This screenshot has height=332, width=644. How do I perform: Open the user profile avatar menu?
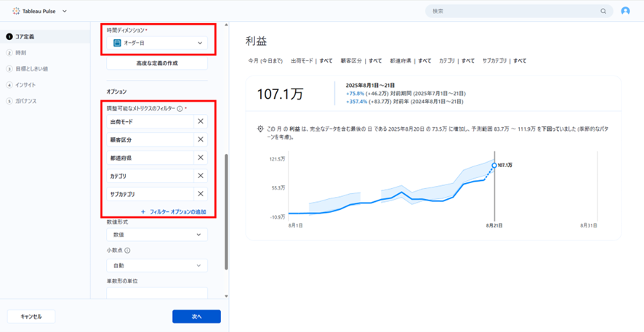coord(625,12)
